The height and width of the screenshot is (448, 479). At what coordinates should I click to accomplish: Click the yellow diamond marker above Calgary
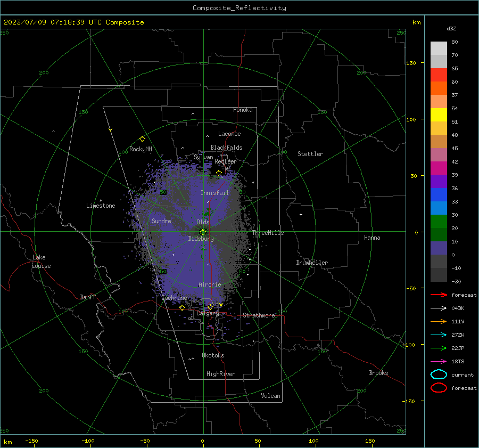210,307
